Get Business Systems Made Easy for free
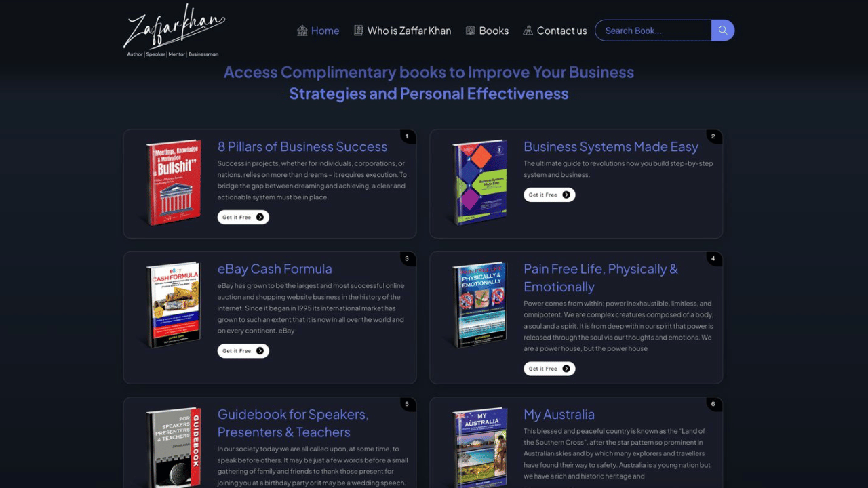The width and height of the screenshot is (868, 488). pos(549,195)
